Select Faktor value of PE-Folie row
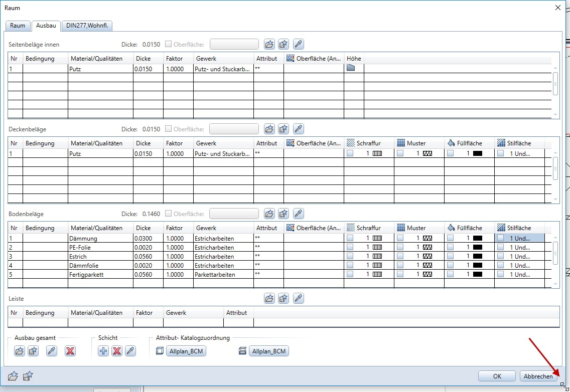Image resolution: width=570 pixels, height=392 pixels. click(x=178, y=248)
